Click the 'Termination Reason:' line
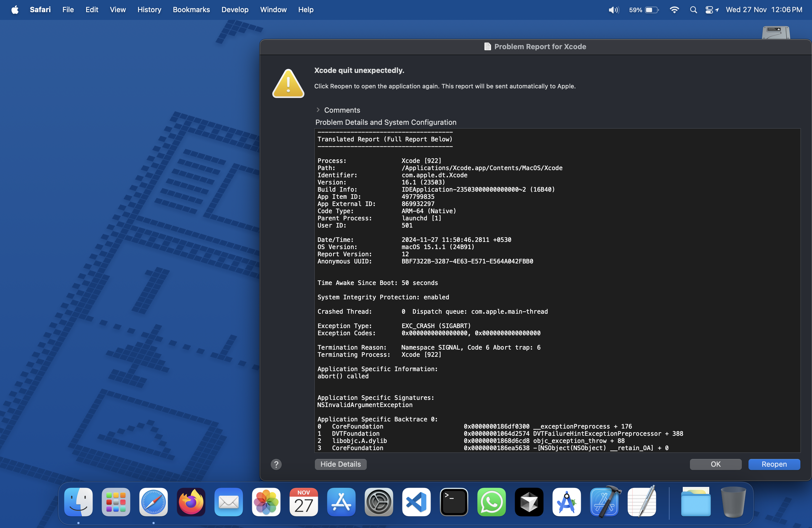The width and height of the screenshot is (812, 528). (x=429, y=347)
